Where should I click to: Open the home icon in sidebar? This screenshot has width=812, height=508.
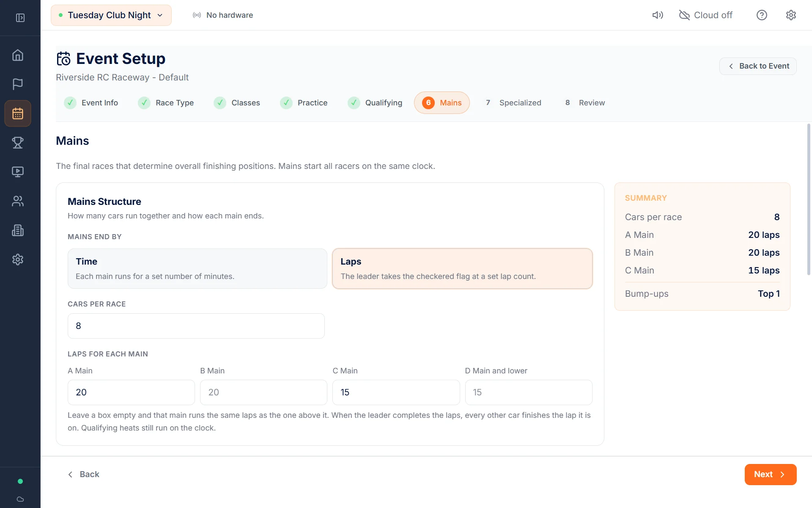[18, 55]
